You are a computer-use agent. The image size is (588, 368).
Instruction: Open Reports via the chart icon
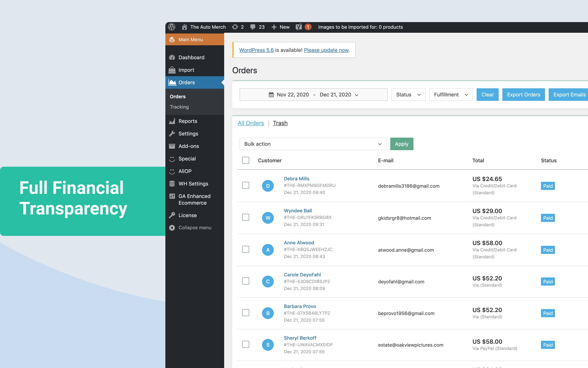click(x=172, y=121)
